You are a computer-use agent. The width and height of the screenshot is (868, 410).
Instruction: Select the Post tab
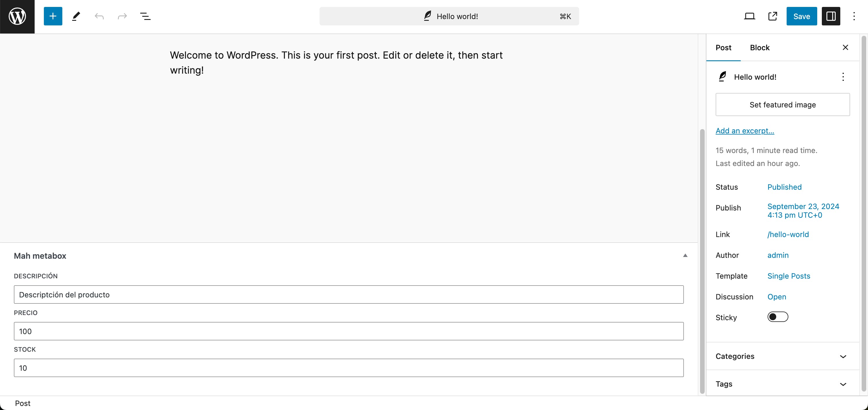point(723,48)
